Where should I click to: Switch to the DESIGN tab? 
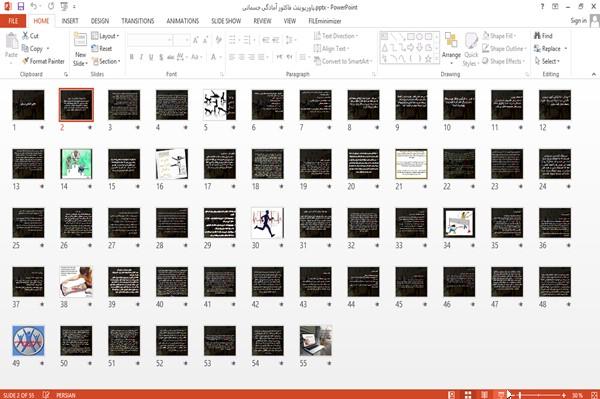pos(99,21)
